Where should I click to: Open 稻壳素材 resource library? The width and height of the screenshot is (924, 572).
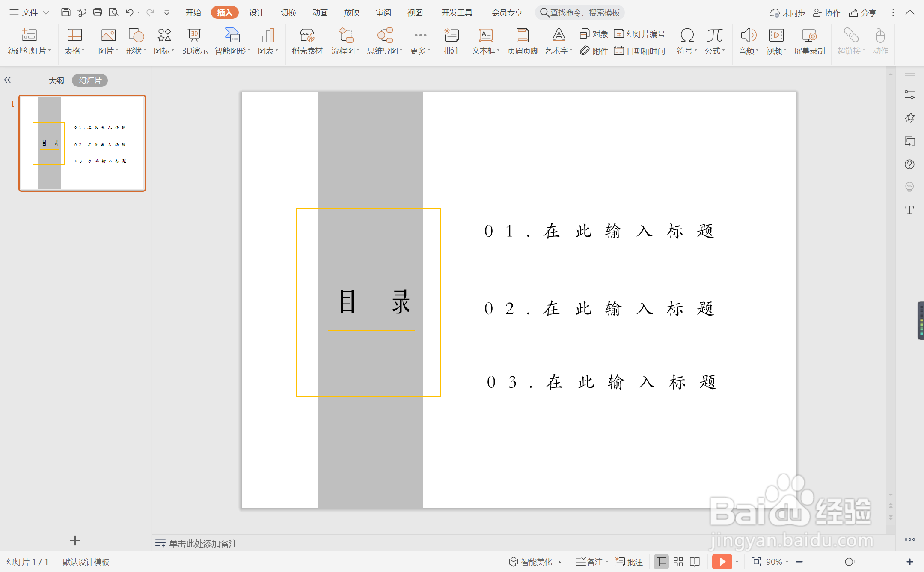pos(307,41)
